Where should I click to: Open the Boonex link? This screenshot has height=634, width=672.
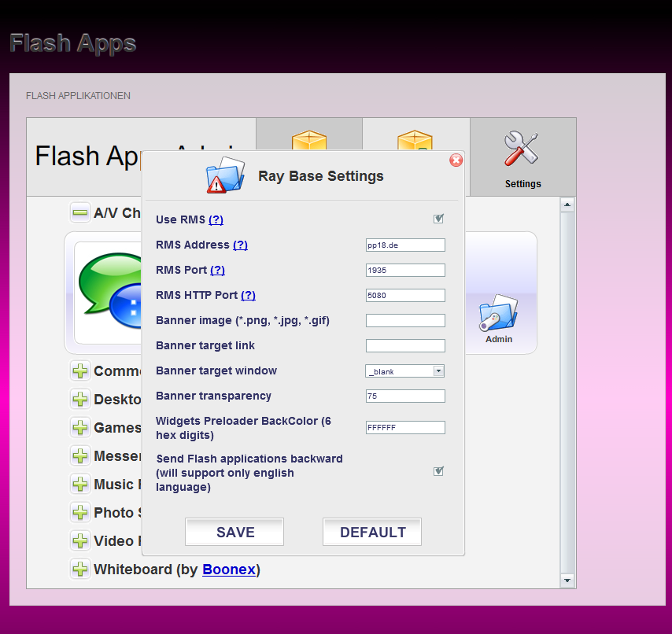click(228, 569)
